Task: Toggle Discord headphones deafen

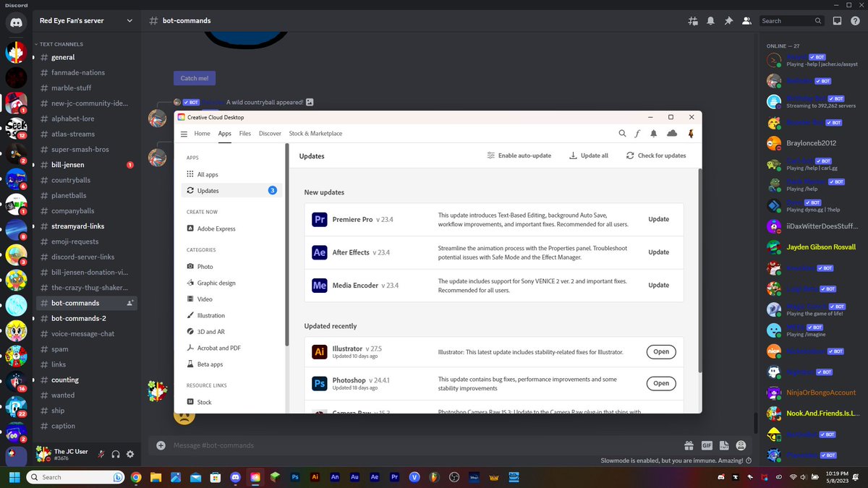Action: [x=116, y=454]
